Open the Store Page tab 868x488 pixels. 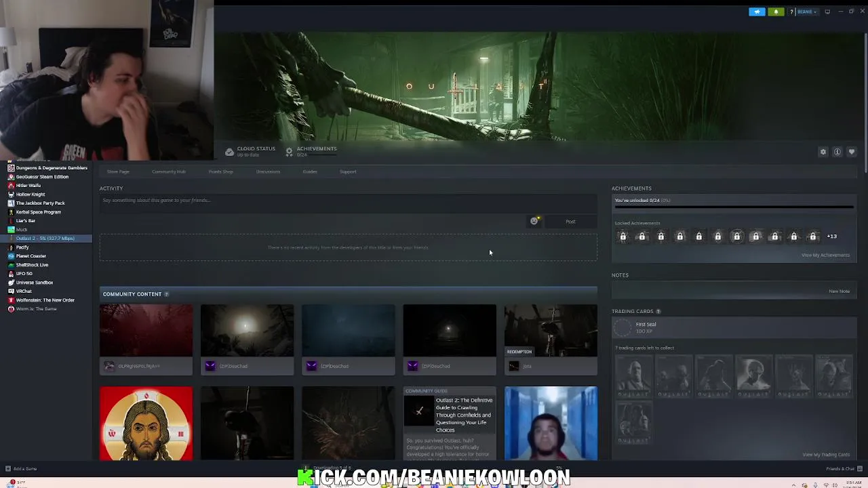[x=118, y=171]
